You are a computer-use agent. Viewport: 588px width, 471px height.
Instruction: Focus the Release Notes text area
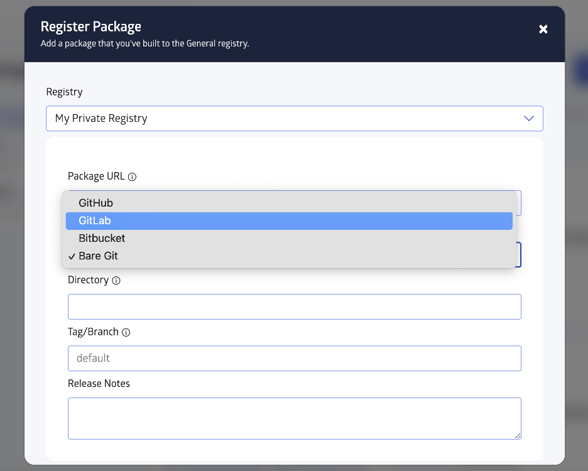(294, 418)
